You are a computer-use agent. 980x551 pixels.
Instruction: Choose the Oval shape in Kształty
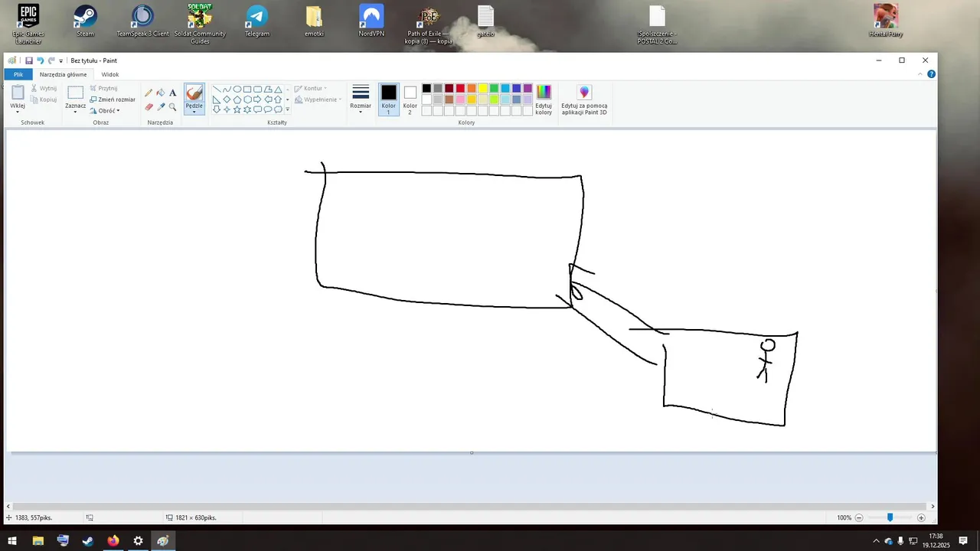[x=237, y=89]
